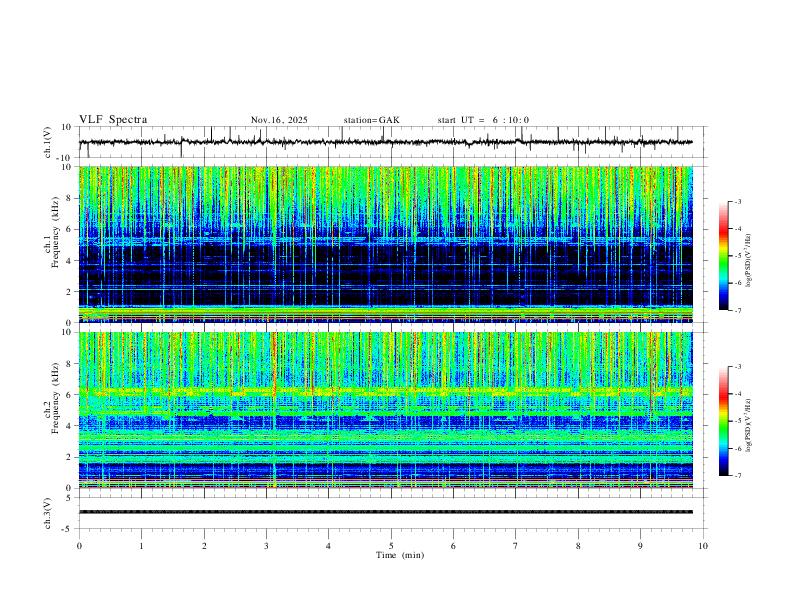Click the "Time (min)" axis title
The width and height of the screenshot is (792, 612).
(x=400, y=555)
